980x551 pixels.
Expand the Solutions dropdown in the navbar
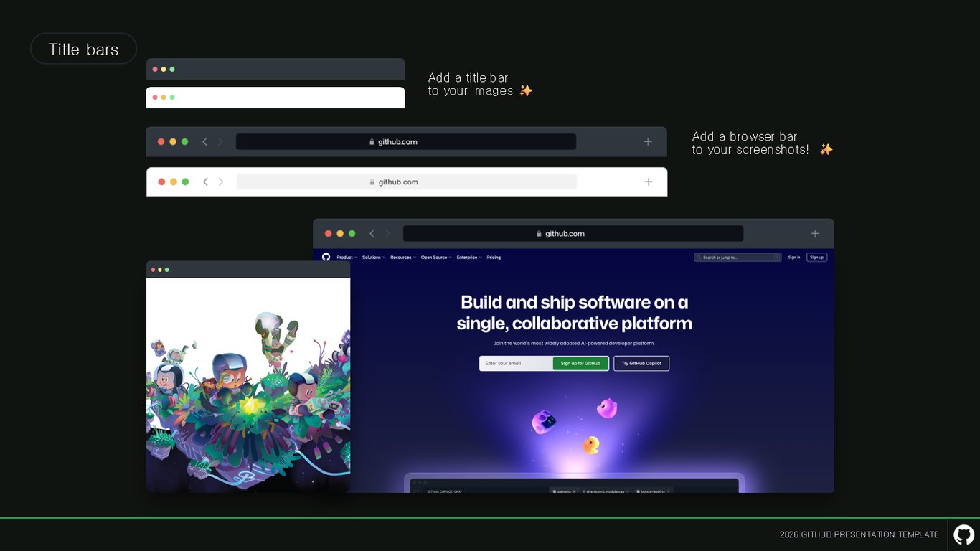(x=374, y=257)
